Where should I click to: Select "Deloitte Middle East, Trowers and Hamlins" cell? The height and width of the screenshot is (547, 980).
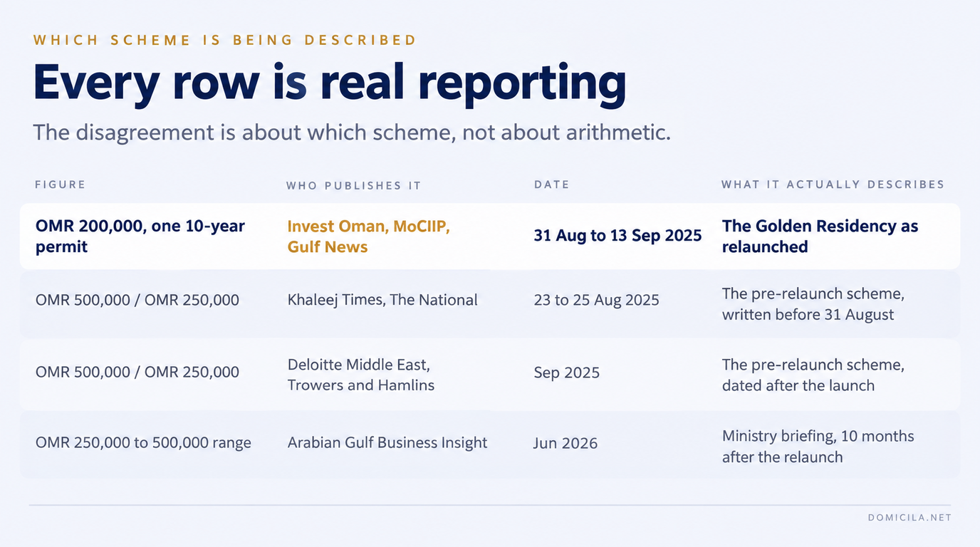click(361, 375)
